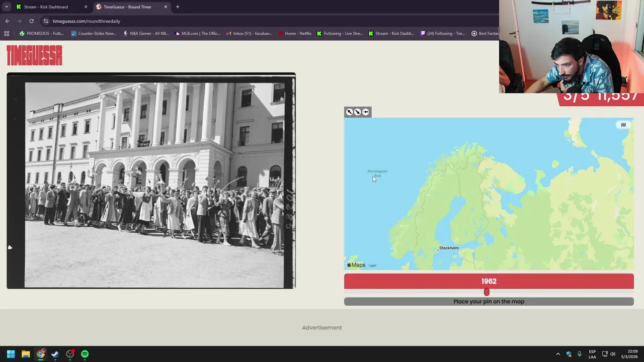The height and width of the screenshot is (362, 644).
Task: Open the NBA Games bookmark
Action: [x=145, y=34]
